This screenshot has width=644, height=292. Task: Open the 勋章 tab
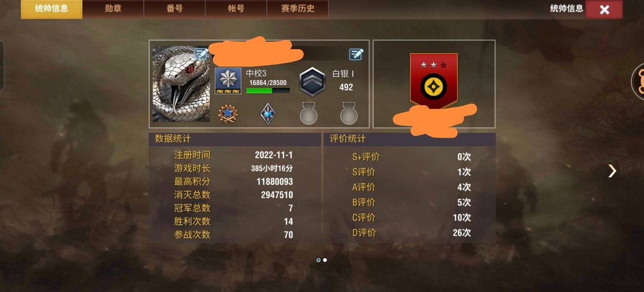(113, 8)
